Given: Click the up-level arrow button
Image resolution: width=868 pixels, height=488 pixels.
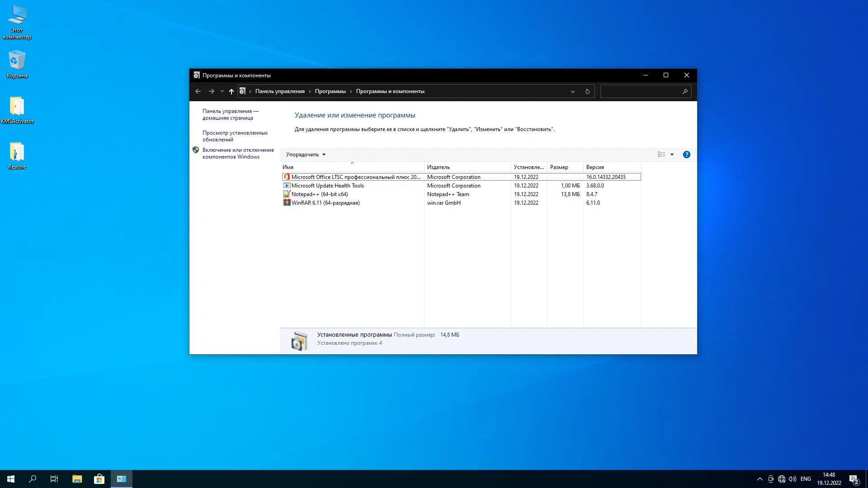Looking at the screenshot, I should point(231,91).
